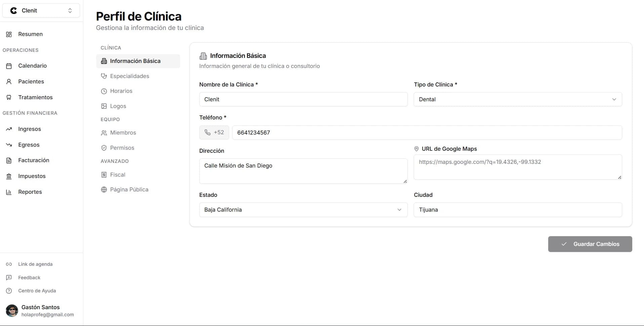Click the Link de agenda chain icon

pyautogui.click(x=9, y=264)
